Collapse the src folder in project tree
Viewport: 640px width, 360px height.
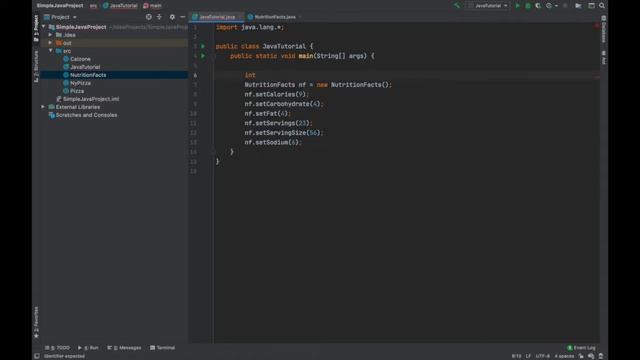point(51,51)
